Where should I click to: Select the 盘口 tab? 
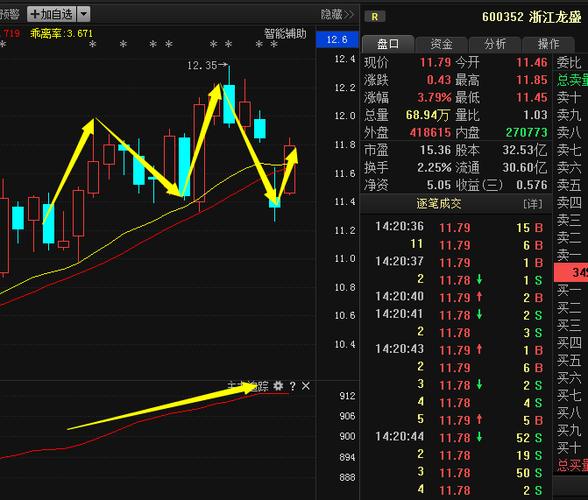click(x=388, y=44)
